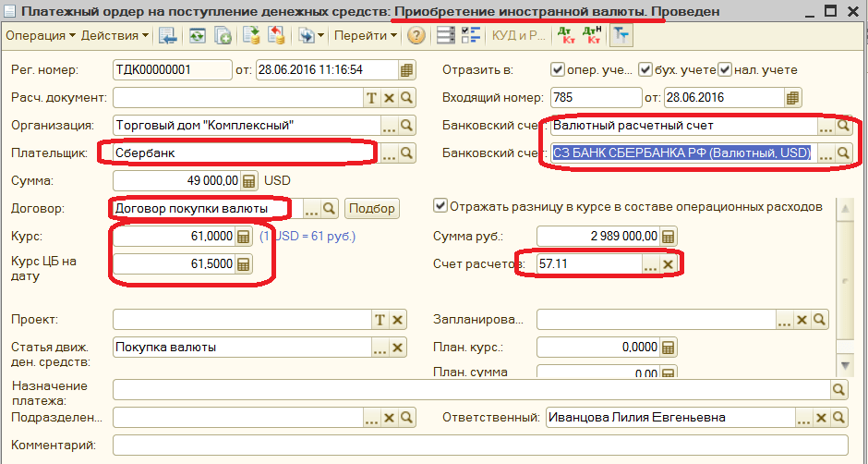Toggle the бух. учете checkbox
This screenshot has width=868, height=464.
645,70
